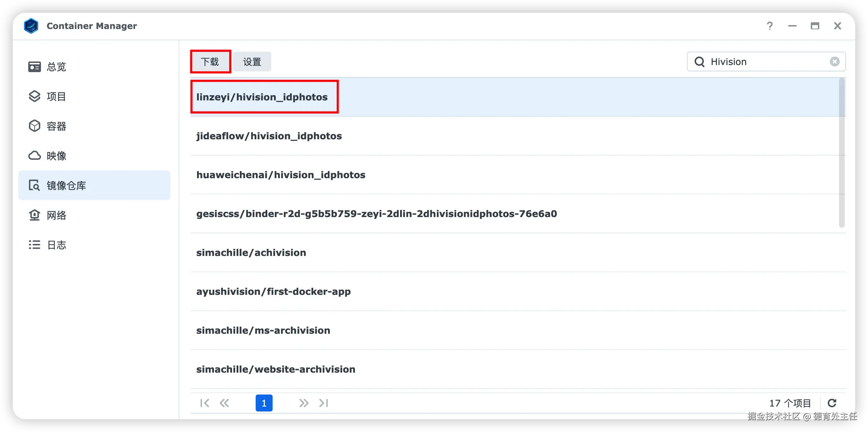Click the results list vertical scrollbar
Screen dimensions: 868x432
842,153
